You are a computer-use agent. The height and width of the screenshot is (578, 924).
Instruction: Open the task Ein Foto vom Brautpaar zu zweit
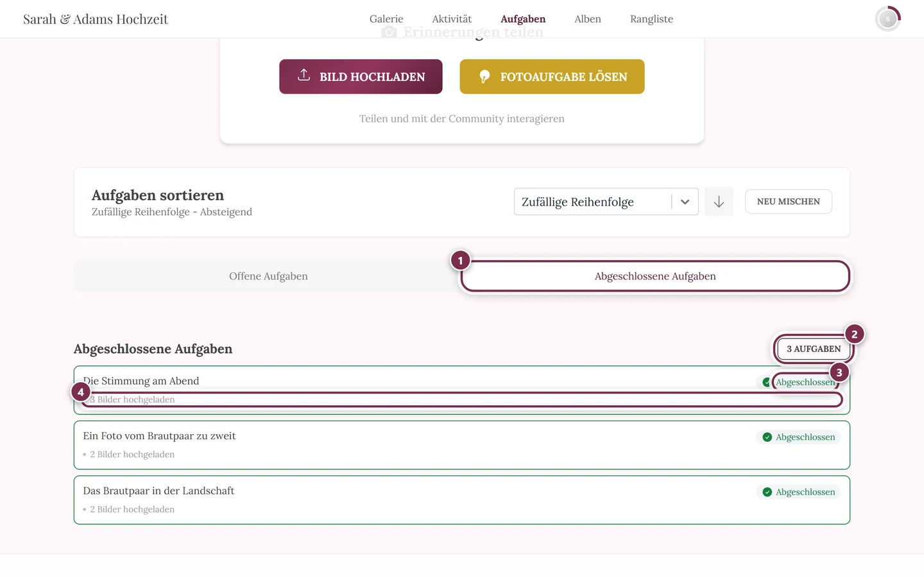click(x=462, y=445)
